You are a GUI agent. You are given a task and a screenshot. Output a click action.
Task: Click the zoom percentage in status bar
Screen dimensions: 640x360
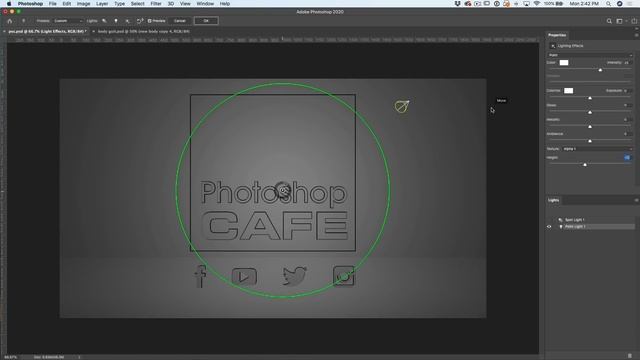click(11, 357)
